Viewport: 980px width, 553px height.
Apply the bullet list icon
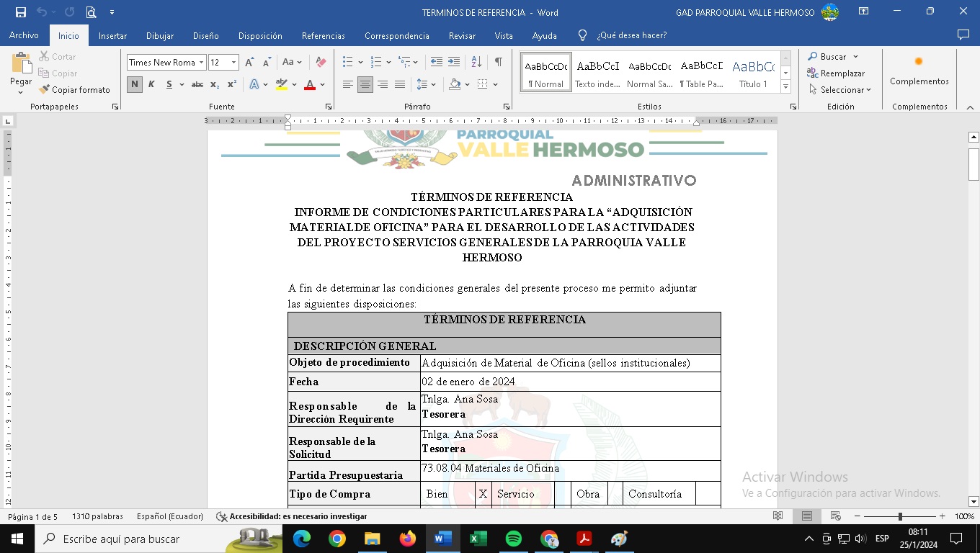(x=348, y=63)
